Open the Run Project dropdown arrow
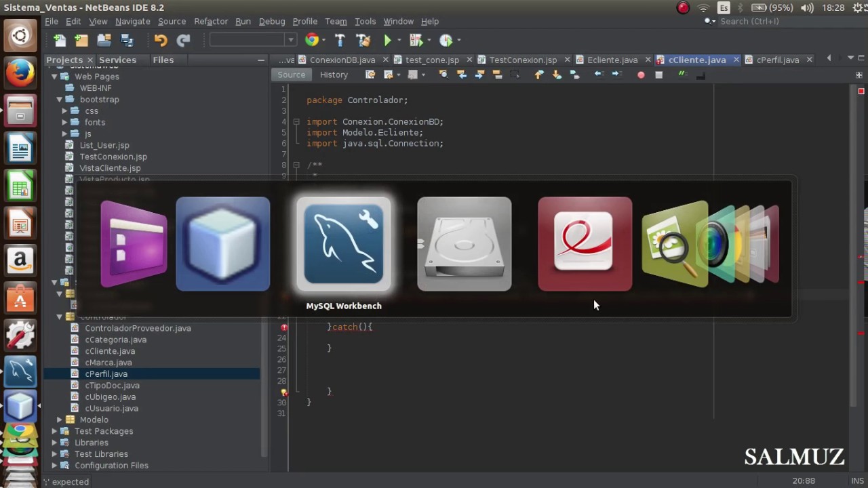Image resolution: width=868 pixels, height=488 pixels. [399, 40]
